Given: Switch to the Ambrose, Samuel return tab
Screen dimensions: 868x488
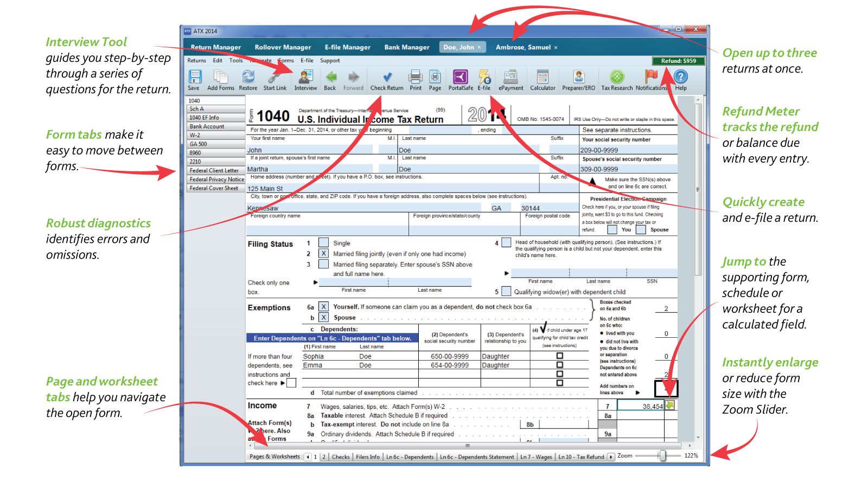Looking at the screenshot, I should pos(522,47).
